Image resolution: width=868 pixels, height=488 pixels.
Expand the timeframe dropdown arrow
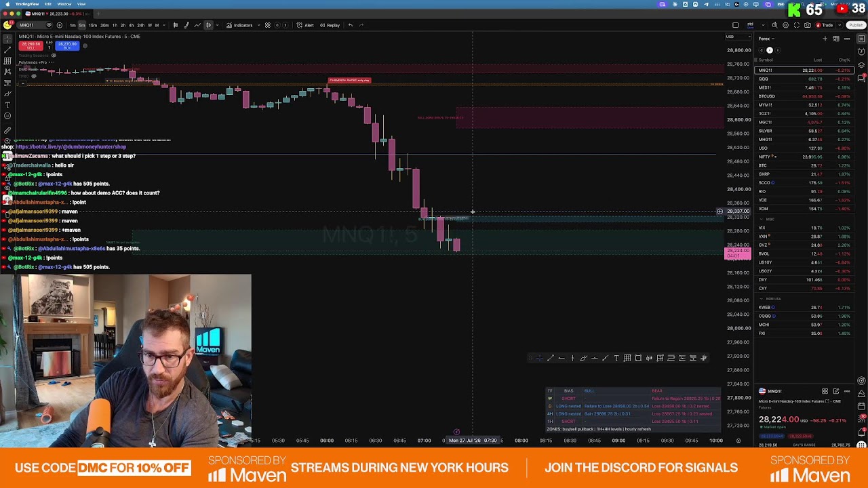coord(164,25)
